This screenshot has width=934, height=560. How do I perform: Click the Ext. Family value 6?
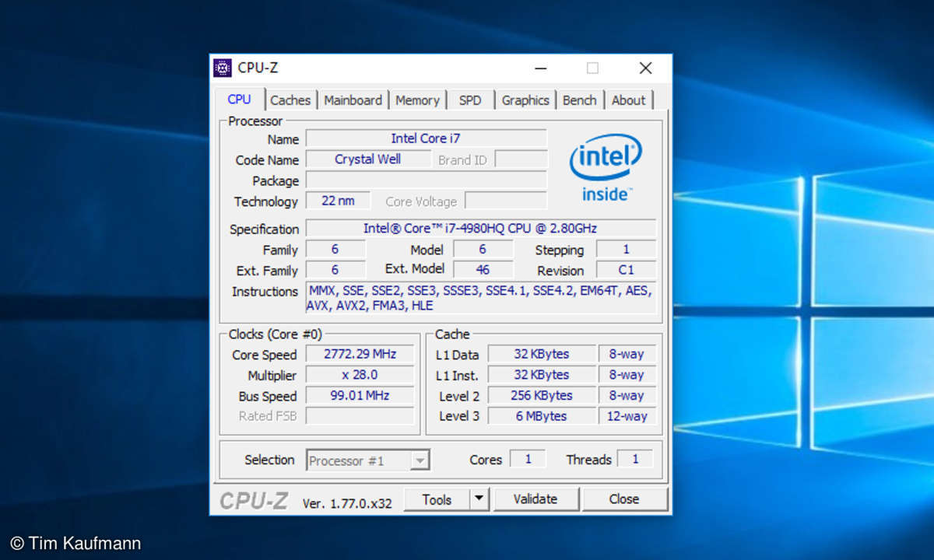(335, 270)
